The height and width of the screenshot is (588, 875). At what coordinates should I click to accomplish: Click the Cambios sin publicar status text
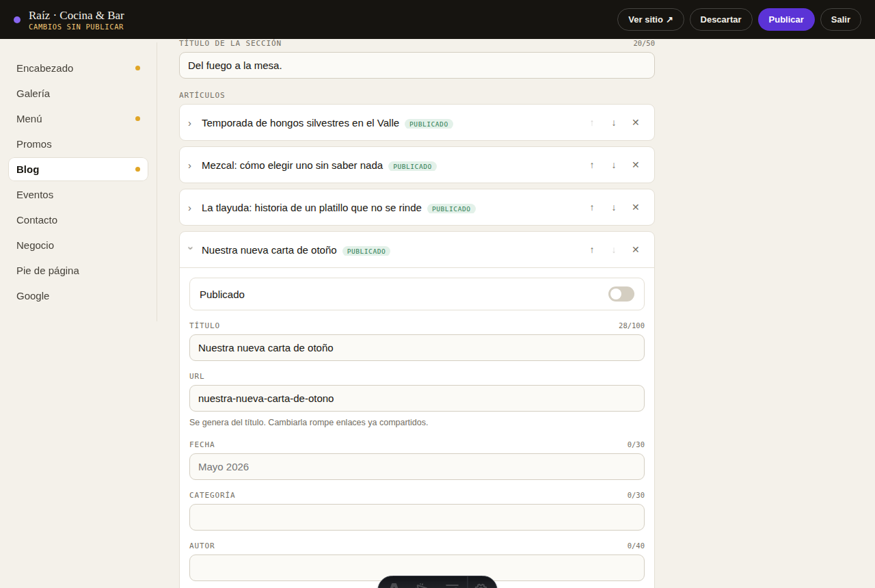point(76,27)
